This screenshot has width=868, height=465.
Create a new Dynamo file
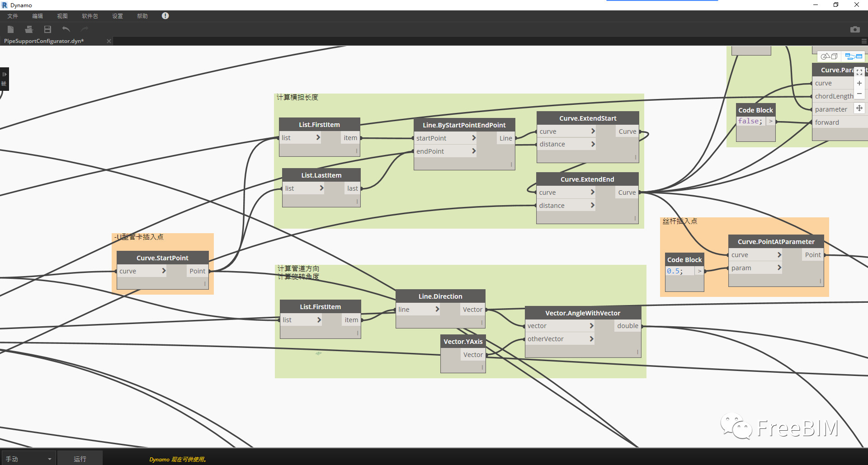point(11,29)
